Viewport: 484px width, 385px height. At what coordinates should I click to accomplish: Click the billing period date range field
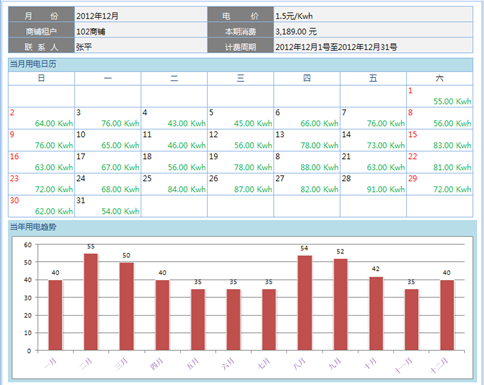pos(373,47)
